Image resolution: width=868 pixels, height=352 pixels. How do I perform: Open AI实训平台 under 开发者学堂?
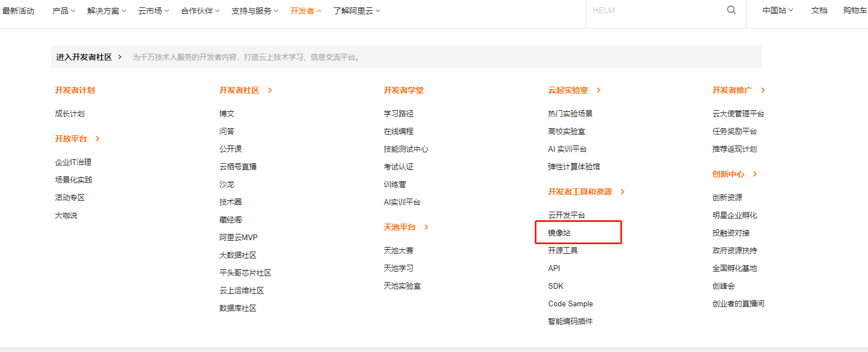(x=402, y=202)
